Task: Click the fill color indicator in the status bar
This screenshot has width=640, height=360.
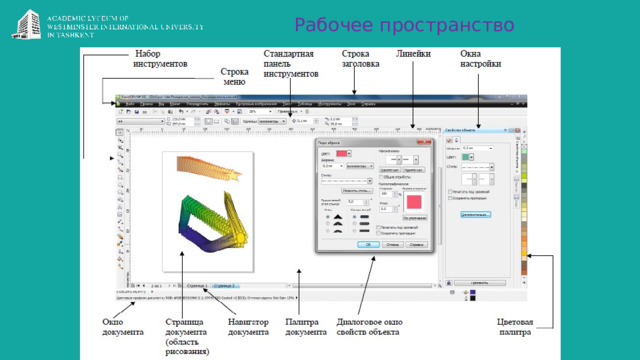Action: [473, 292]
